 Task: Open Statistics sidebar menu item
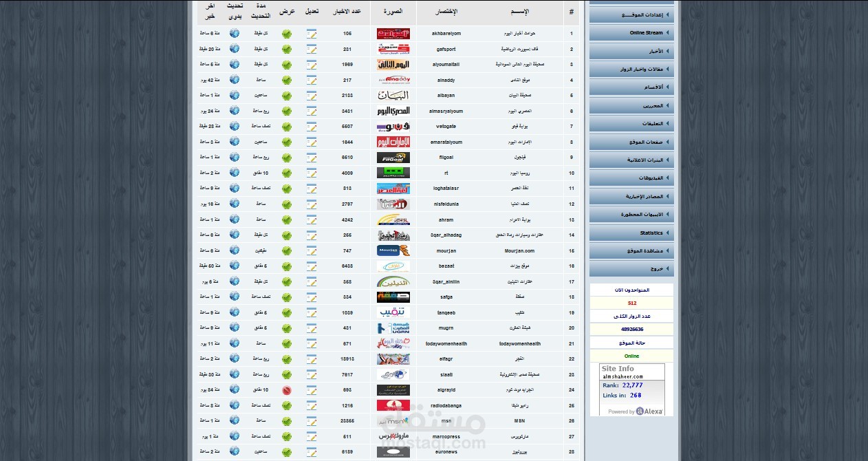(x=631, y=233)
